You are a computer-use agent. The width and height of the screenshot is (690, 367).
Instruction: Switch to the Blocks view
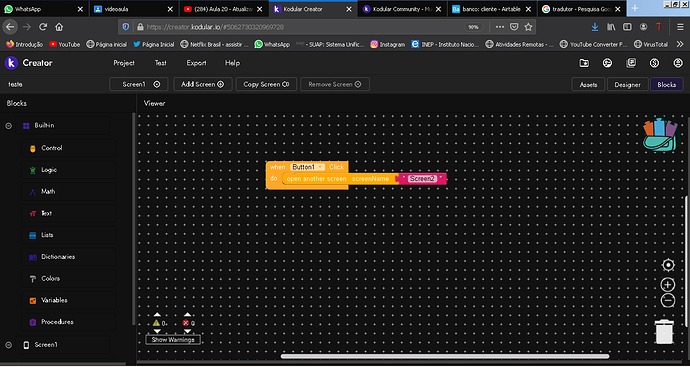pyautogui.click(x=667, y=85)
